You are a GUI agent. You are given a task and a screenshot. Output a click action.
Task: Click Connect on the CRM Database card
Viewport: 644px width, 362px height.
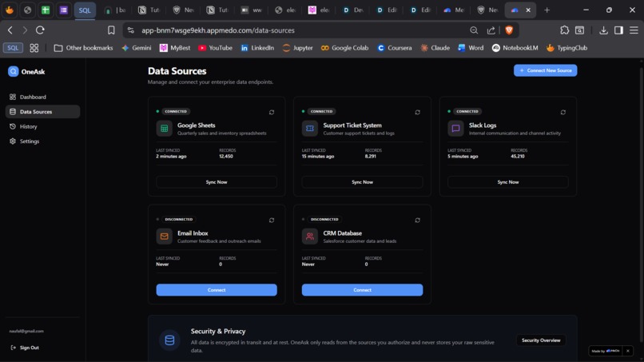[362, 290]
